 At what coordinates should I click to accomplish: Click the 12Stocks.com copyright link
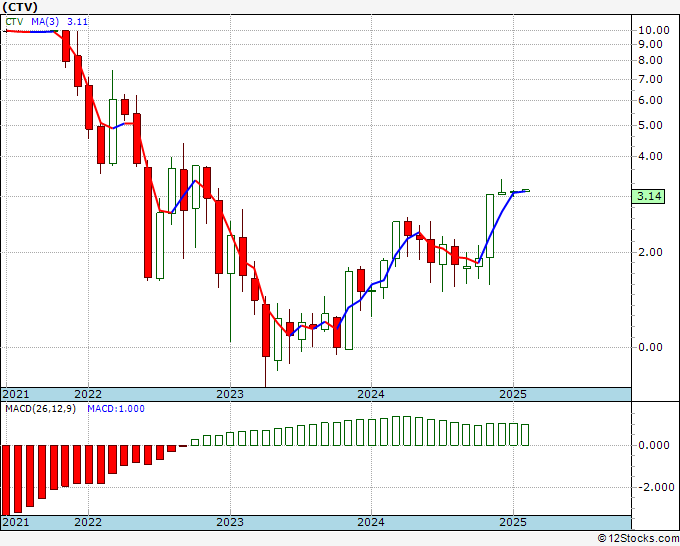(x=638, y=539)
